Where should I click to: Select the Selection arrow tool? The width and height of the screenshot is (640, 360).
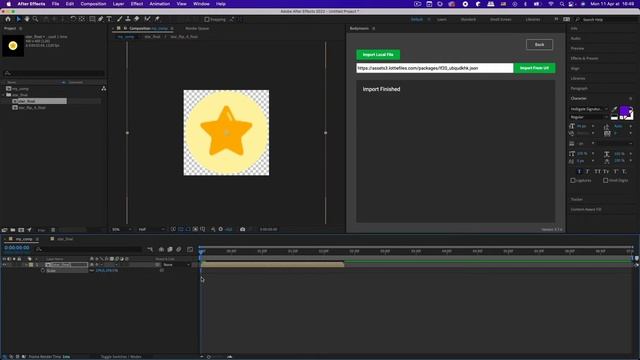coord(18,19)
